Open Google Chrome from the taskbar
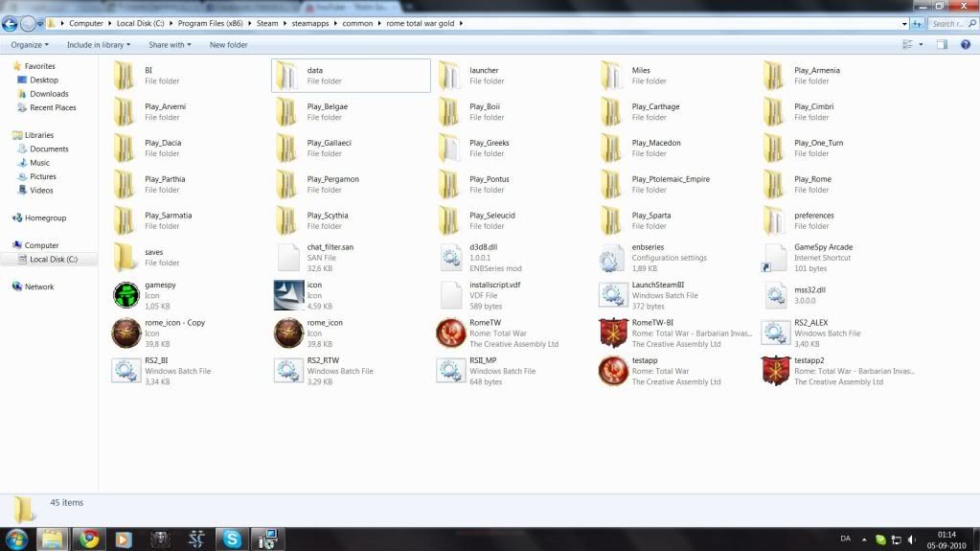 89,539
